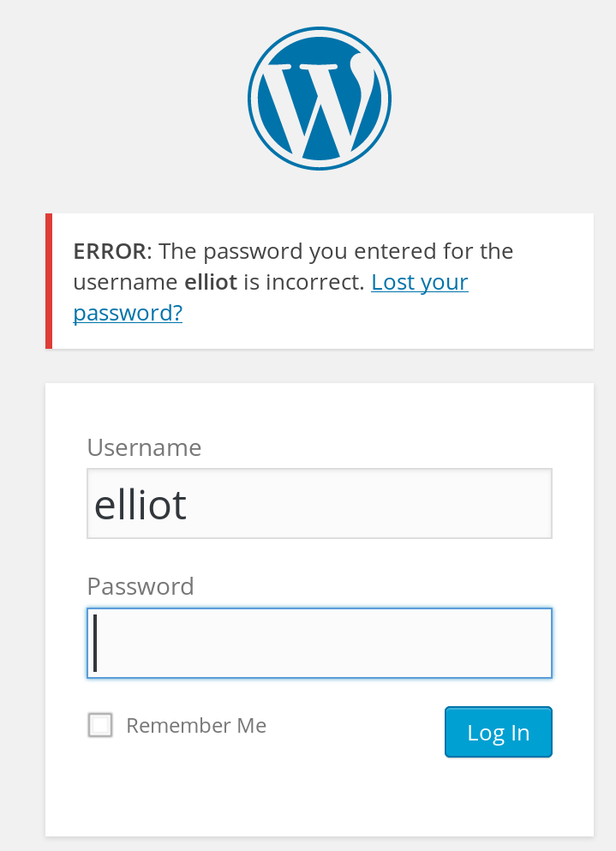Click the 'is incorrect.' text in error notice
The width and height of the screenshot is (616, 851).
click(304, 282)
